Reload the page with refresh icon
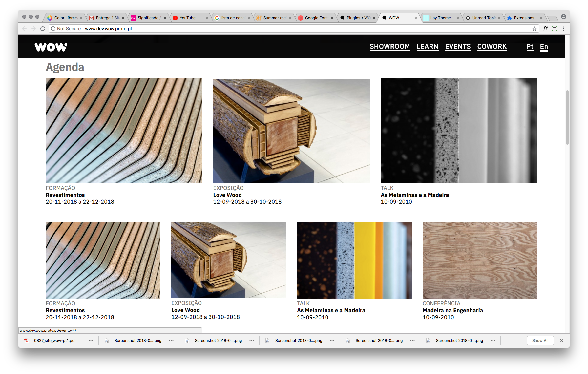The width and height of the screenshot is (588, 374). [43, 29]
